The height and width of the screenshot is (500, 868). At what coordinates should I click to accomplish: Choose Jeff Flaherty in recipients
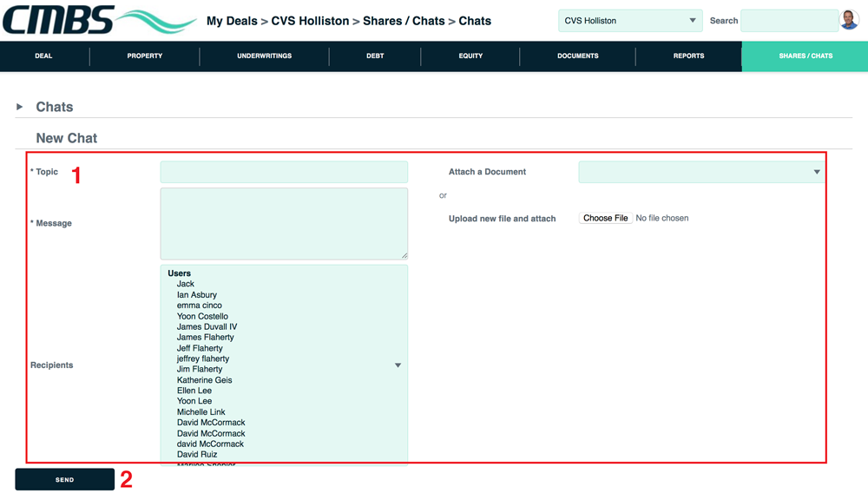pos(200,348)
